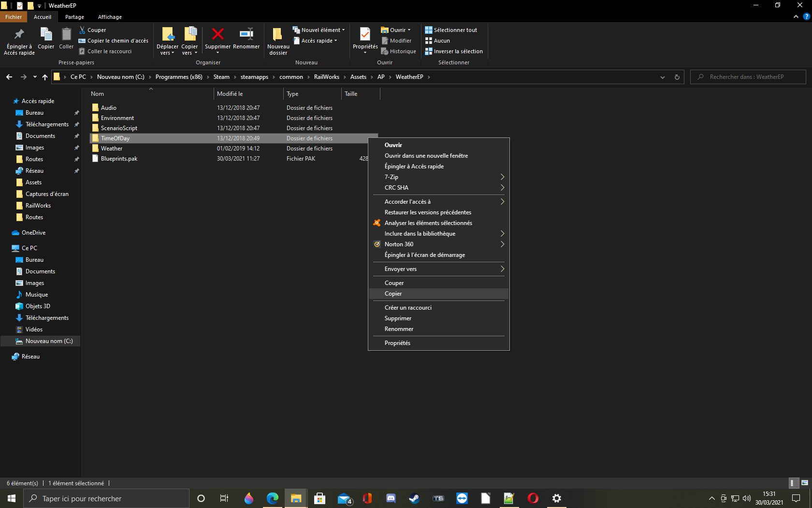Open the Copier vers ribbon dropdown
This screenshot has height=508, width=812.
pos(189,41)
